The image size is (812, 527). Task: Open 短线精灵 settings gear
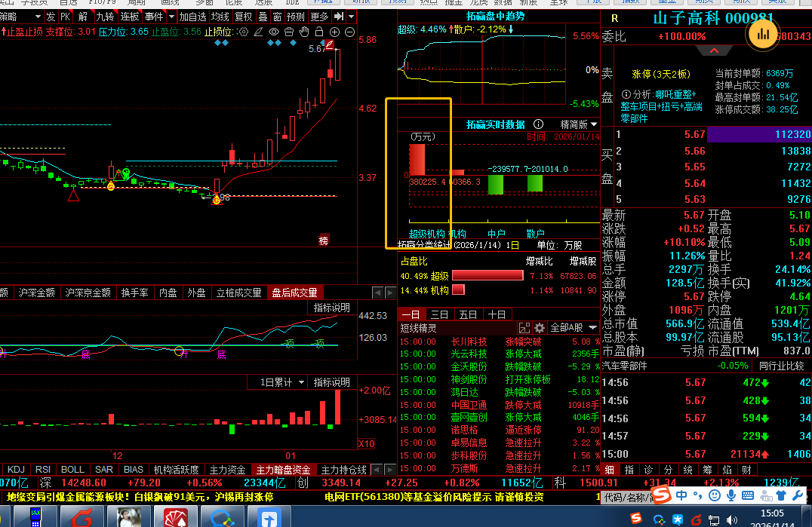pyautogui.click(x=540, y=328)
